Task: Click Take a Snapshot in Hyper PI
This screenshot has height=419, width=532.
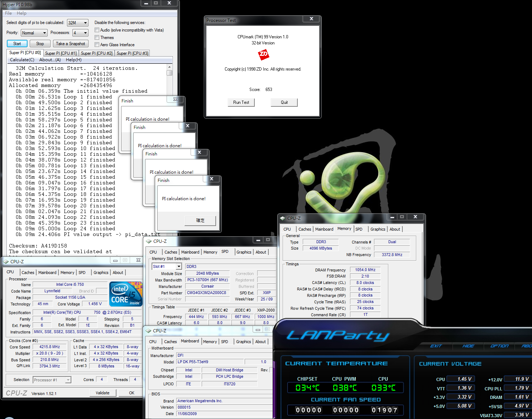Action: 70,44
